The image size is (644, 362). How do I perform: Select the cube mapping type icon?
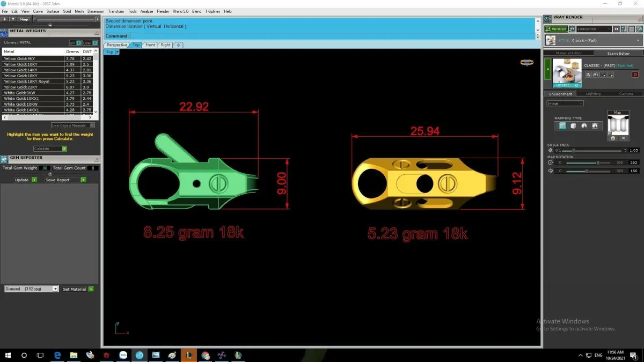[573, 125]
